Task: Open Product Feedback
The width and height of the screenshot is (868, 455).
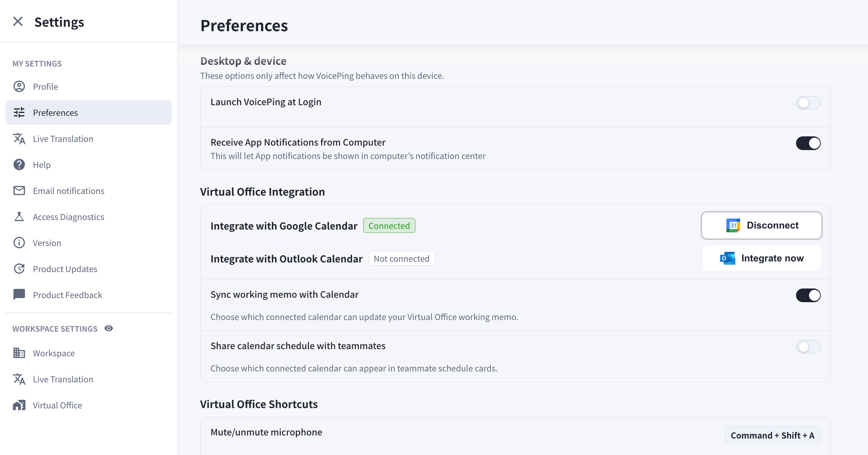Action: click(x=89, y=295)
